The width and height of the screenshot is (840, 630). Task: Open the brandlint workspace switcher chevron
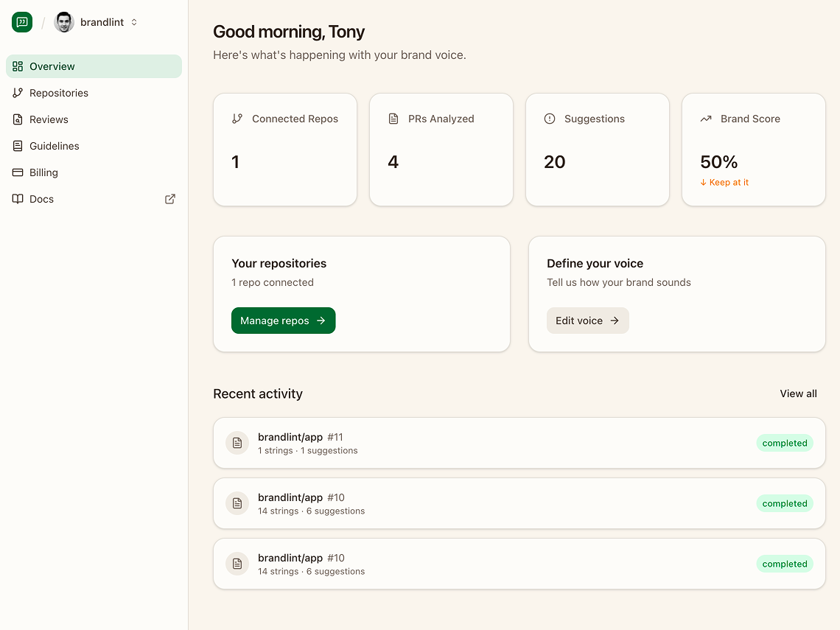tap(134, 22)
